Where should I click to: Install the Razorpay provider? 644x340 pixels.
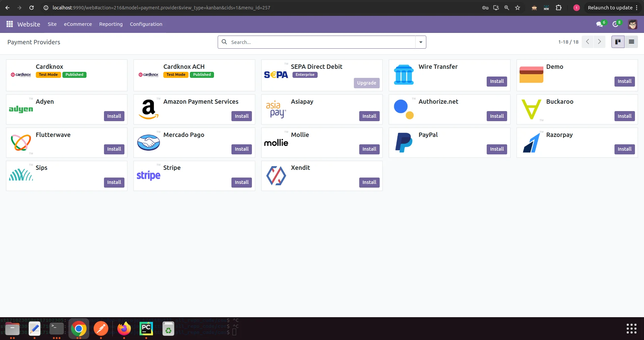click(625, 149)
